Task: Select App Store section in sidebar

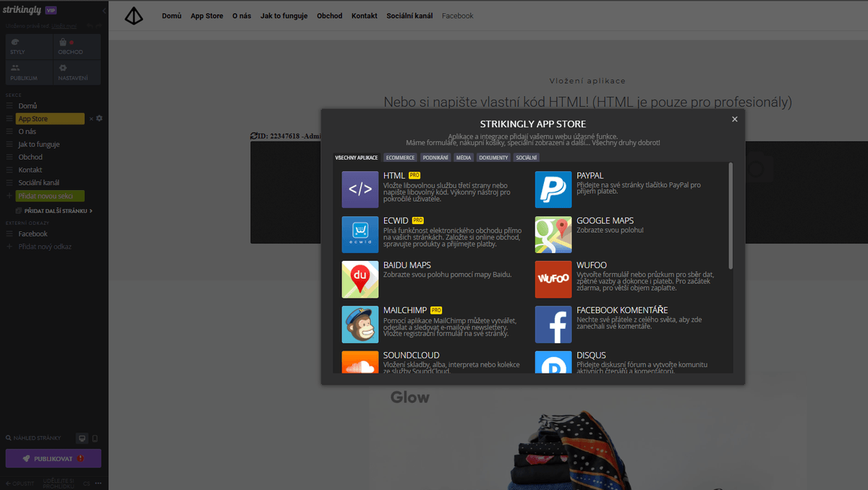Action: pyautogui.click(x=50, y=119)
